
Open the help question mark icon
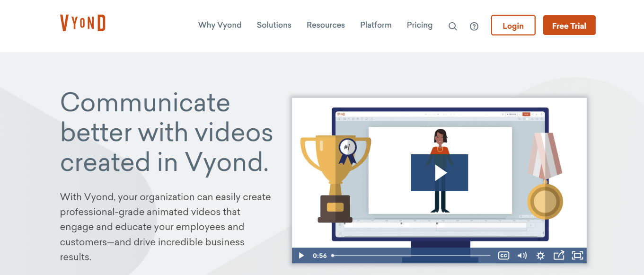(x=474, y=27)
